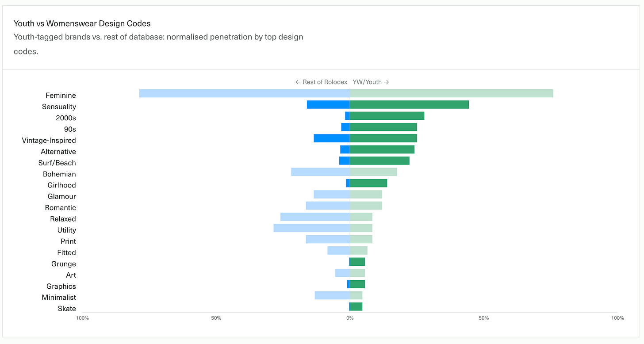Click the YW/Youth axis label

371,82
